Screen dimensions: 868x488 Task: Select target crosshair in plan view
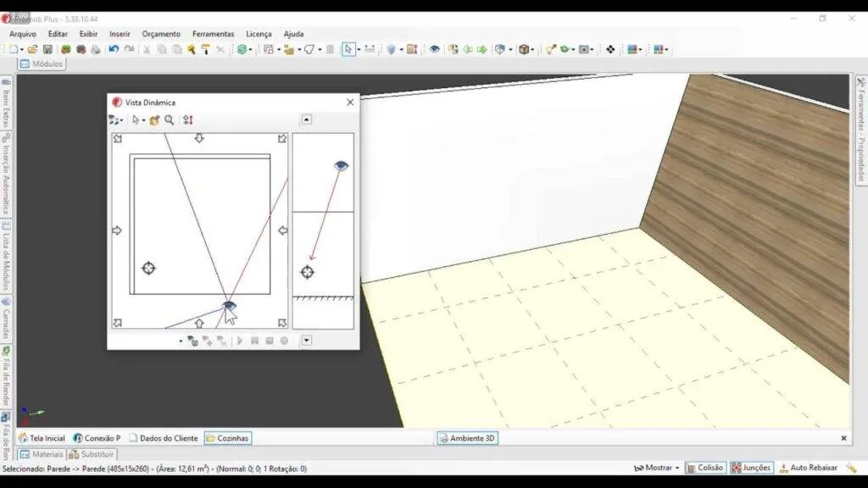point(148,269)
